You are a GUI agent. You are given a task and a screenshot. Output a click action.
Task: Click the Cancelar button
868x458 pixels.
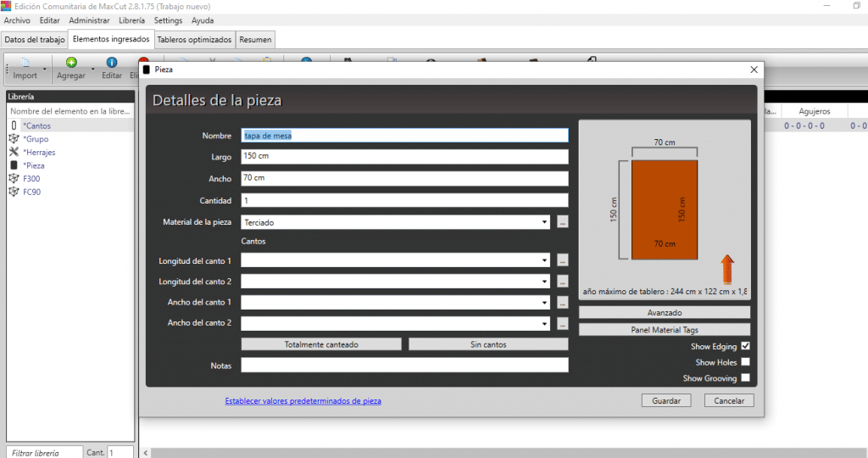pyautogui.click(x=729, y=400)
